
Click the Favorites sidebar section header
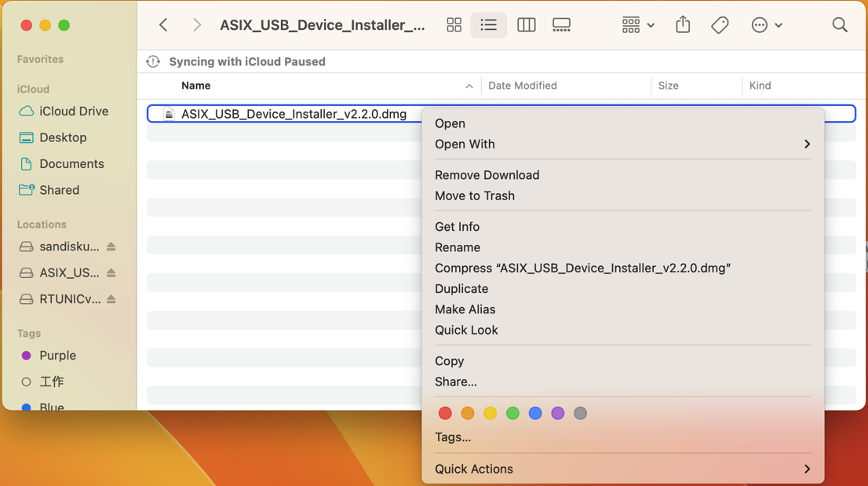40,59
